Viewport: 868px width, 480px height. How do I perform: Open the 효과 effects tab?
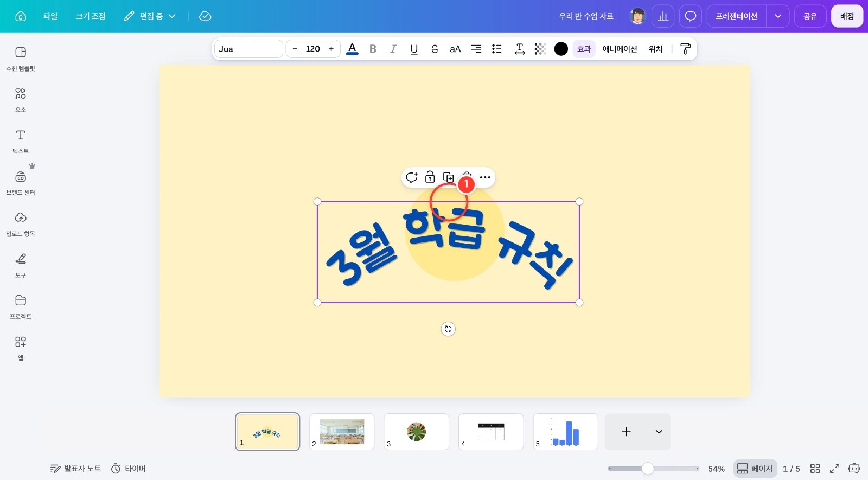[584, 49]
